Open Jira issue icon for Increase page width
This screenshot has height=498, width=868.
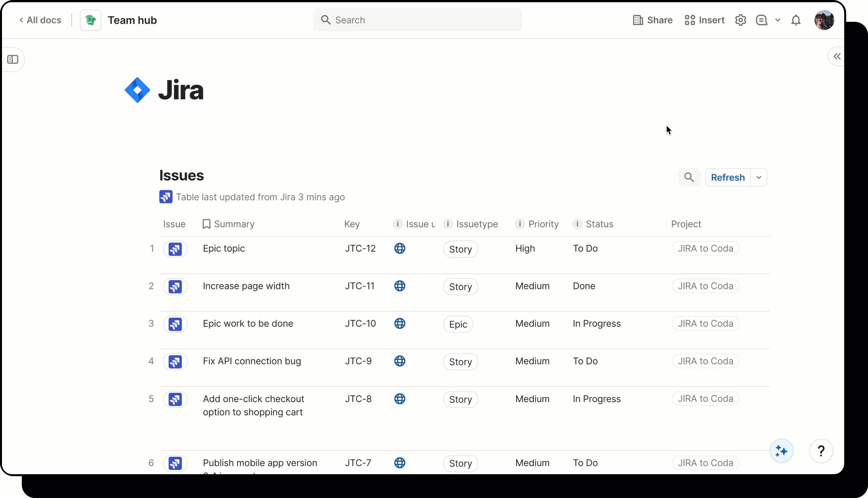pyautogui.click(x=175, y=287)
